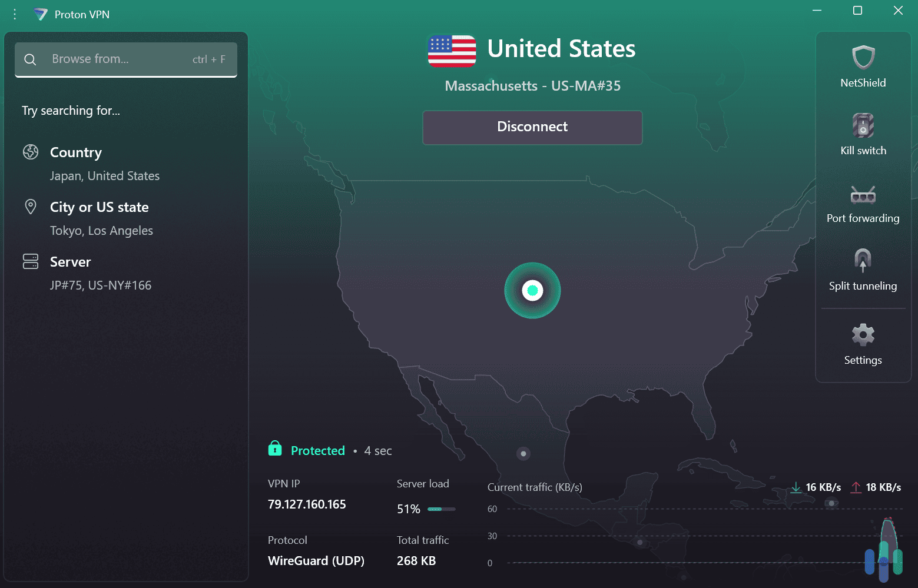Click the Server icon in the sidebar

point(31,261)
